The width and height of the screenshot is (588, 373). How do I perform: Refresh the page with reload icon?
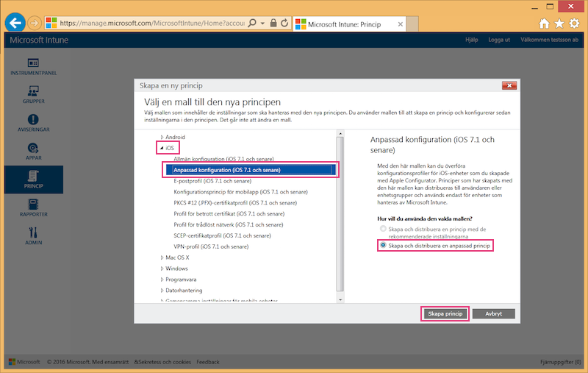[284, 23]
